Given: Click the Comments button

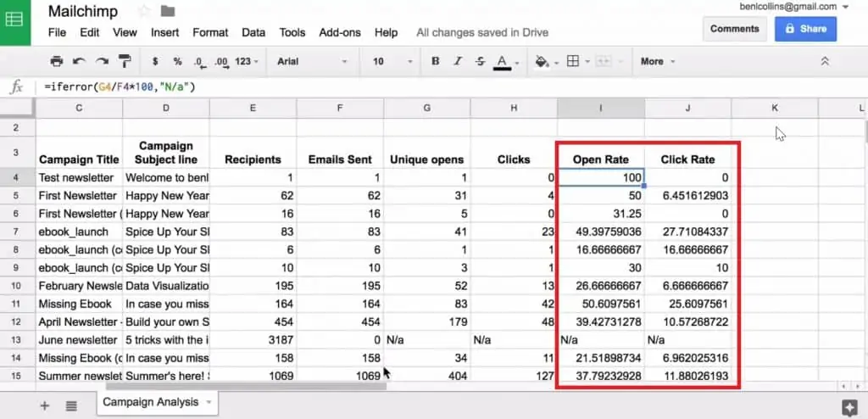Looking at the screenshot, I should click(735, 29).
